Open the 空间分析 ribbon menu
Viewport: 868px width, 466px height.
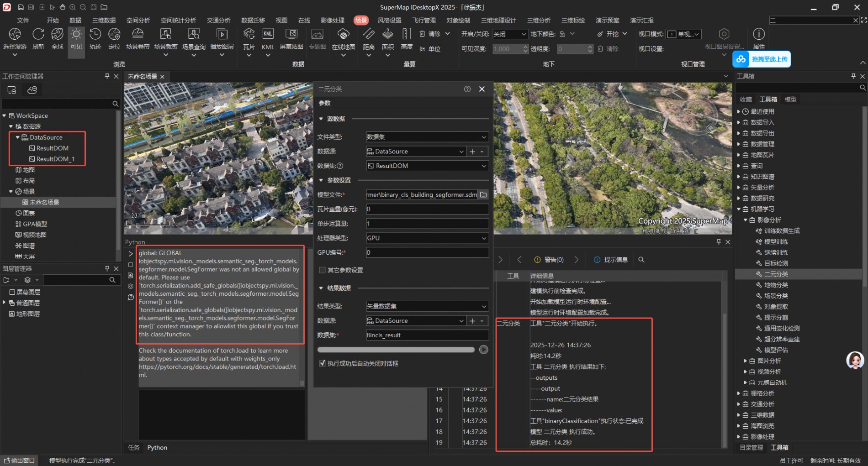[x=138, y=21]
